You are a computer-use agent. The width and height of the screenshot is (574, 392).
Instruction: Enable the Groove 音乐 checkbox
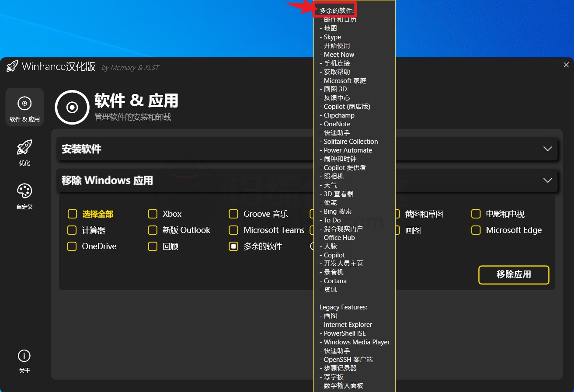coord(233,214)
